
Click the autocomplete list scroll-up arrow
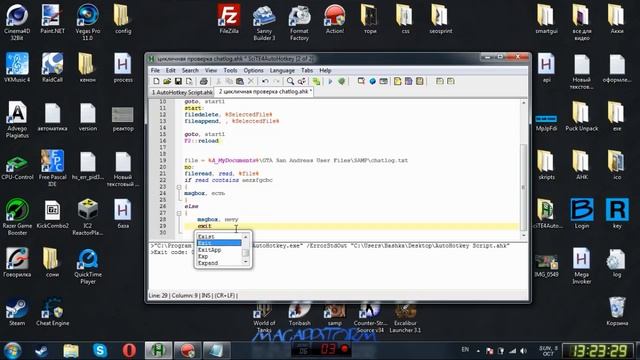pos(245,237)
